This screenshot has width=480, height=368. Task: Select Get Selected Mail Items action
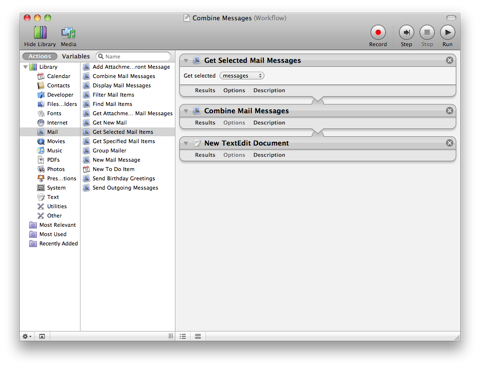coord(128,132)
